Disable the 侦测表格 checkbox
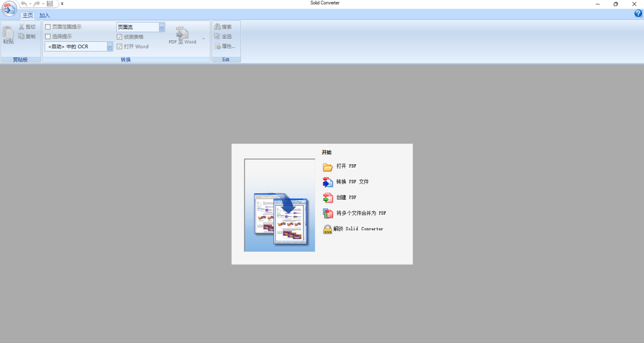This screenshot has width=644, height=343. tap(119, 36)
